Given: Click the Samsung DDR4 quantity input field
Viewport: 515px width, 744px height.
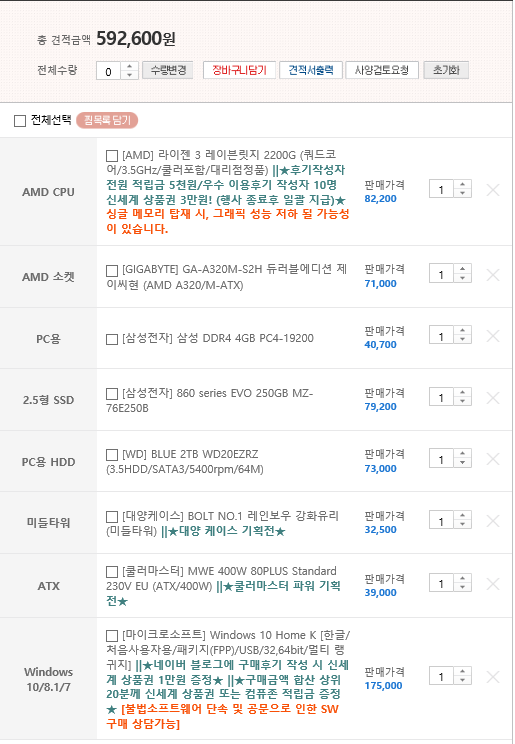Looking at the screenshot, I should [441, 336].
